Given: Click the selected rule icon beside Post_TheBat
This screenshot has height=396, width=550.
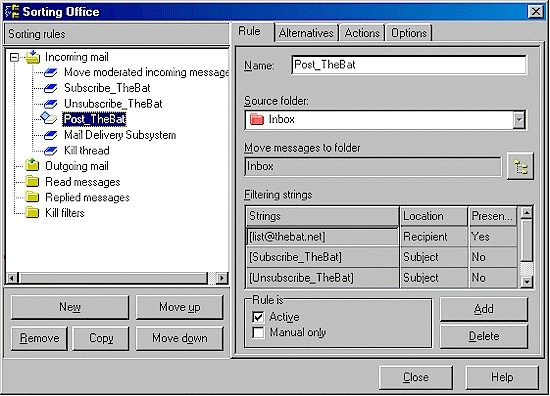Looking at the screenshot, I should click(49, 118).
